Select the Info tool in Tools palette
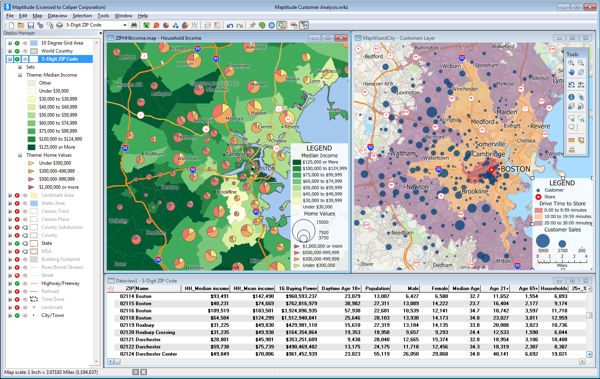The height and width of the screenshot is (379, 600). [572, 97]
